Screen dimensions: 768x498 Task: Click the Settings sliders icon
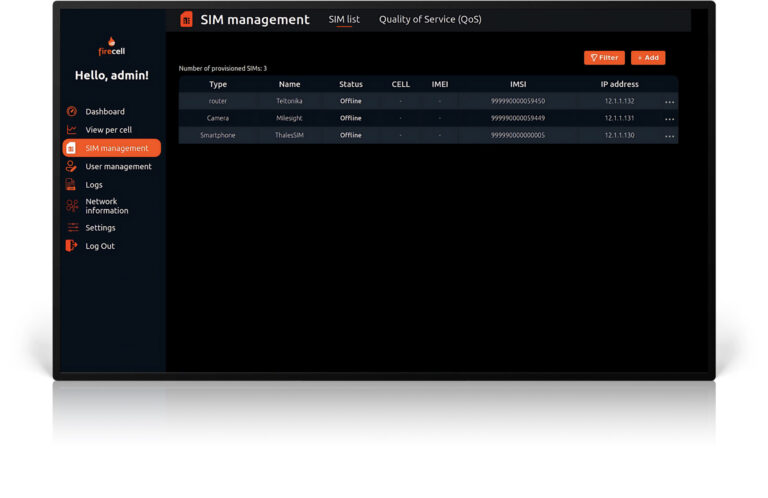pos(71,228)
